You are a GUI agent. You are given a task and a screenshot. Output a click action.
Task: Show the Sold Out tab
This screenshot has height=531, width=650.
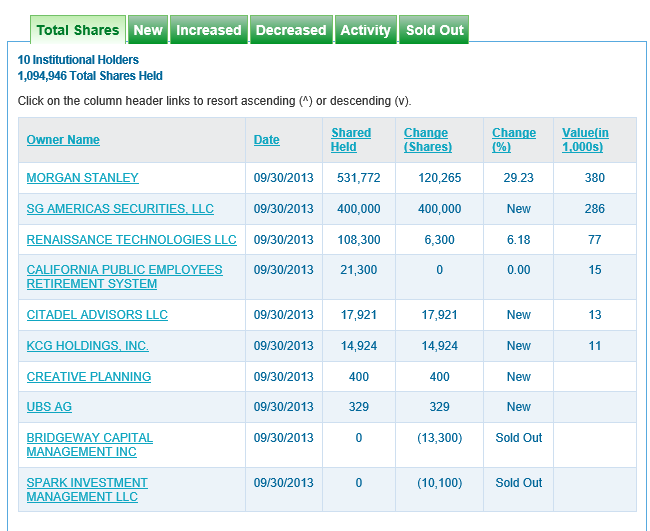tap(434, 30)
